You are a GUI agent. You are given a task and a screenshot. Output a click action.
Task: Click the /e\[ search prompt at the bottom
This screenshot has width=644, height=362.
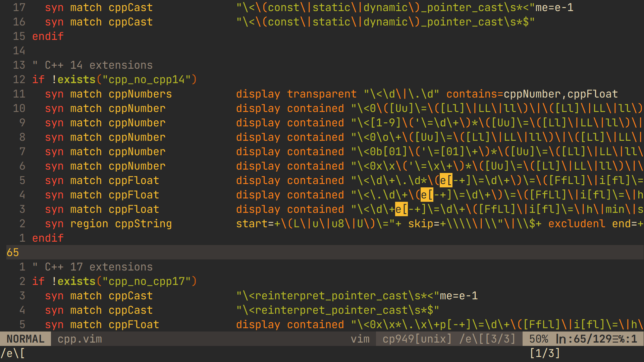click(13, 353)
